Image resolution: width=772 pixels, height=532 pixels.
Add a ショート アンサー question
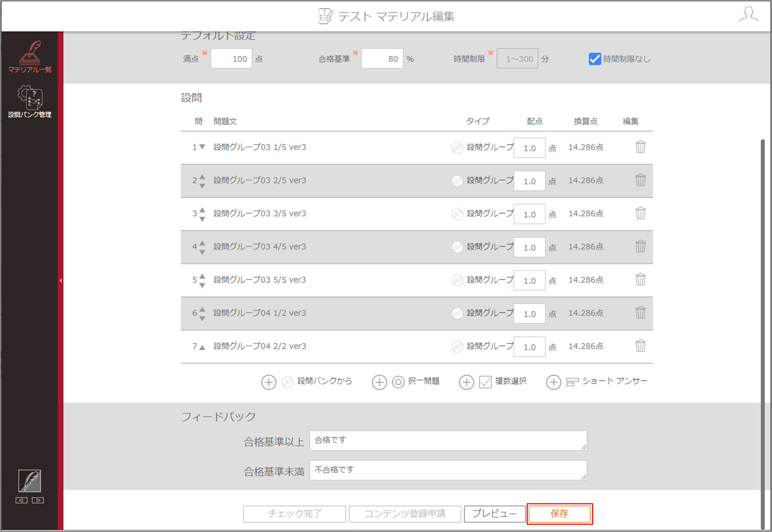[x=553, y=382]
